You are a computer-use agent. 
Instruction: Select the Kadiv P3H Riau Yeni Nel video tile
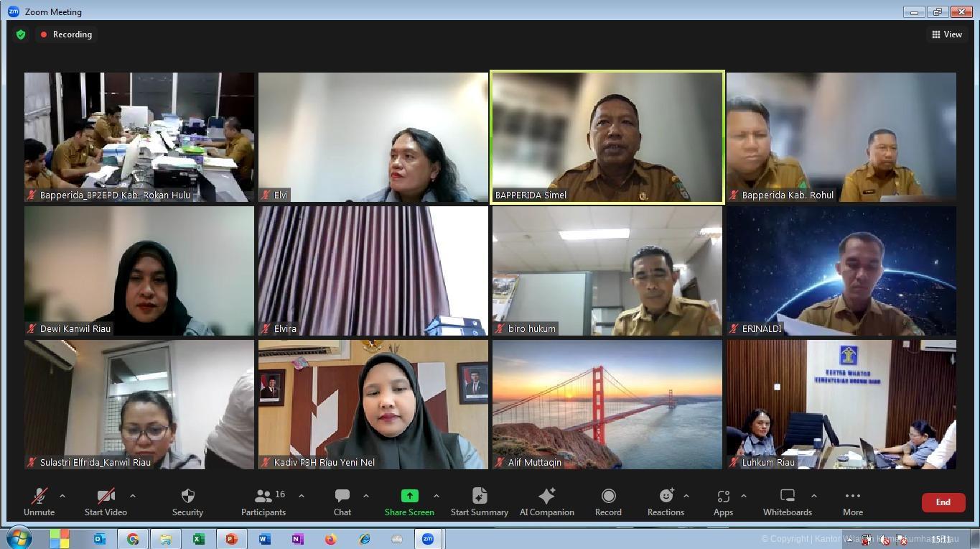point(373,405)
